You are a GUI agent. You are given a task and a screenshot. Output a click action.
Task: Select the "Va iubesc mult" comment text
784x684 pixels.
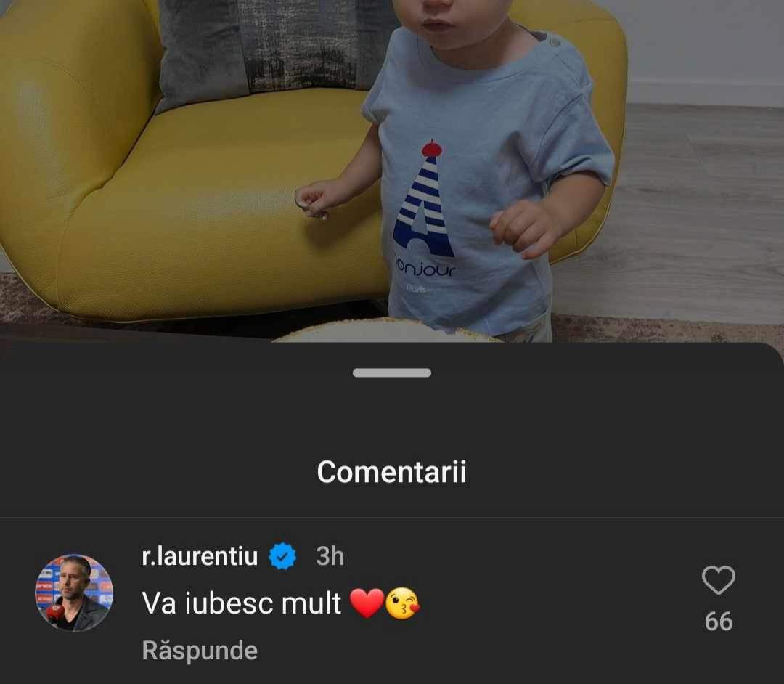tap(242, 603)
